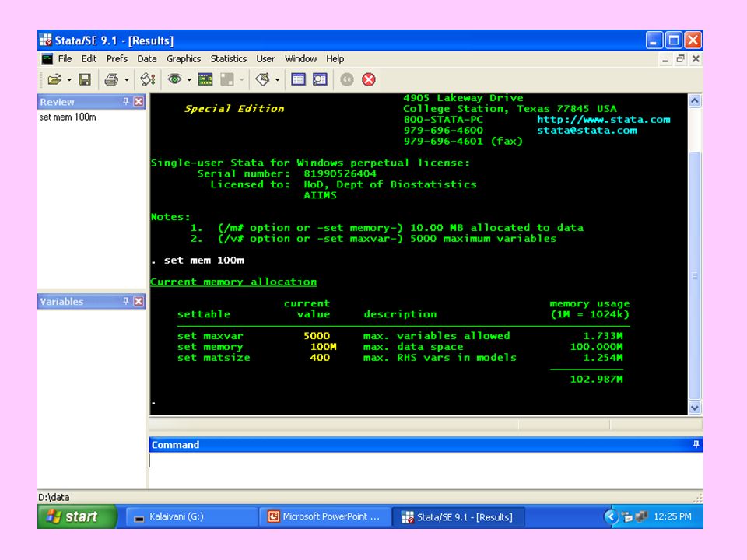Click the 'set matsize' row text
The height and width of the screenshot is (560, 747).
click(x=213, y=358)
